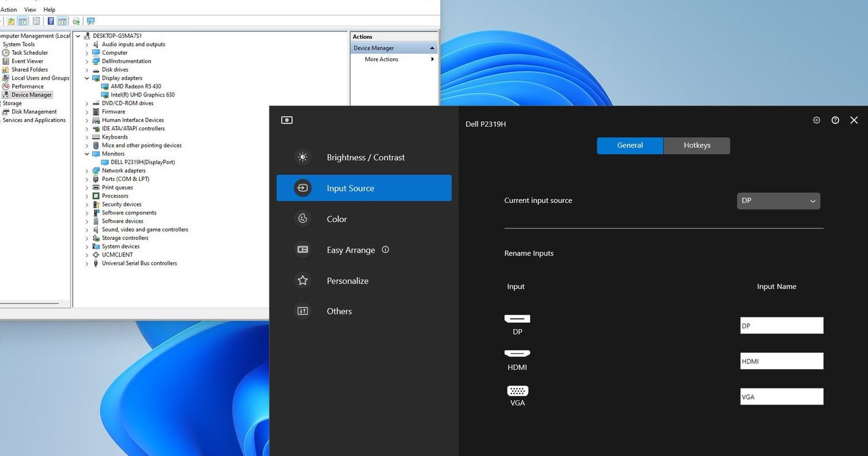The height and width of the screenshot is (456, 868).
Task: Switch to the Hotkeys tab
Action: (x=697, y=146)
